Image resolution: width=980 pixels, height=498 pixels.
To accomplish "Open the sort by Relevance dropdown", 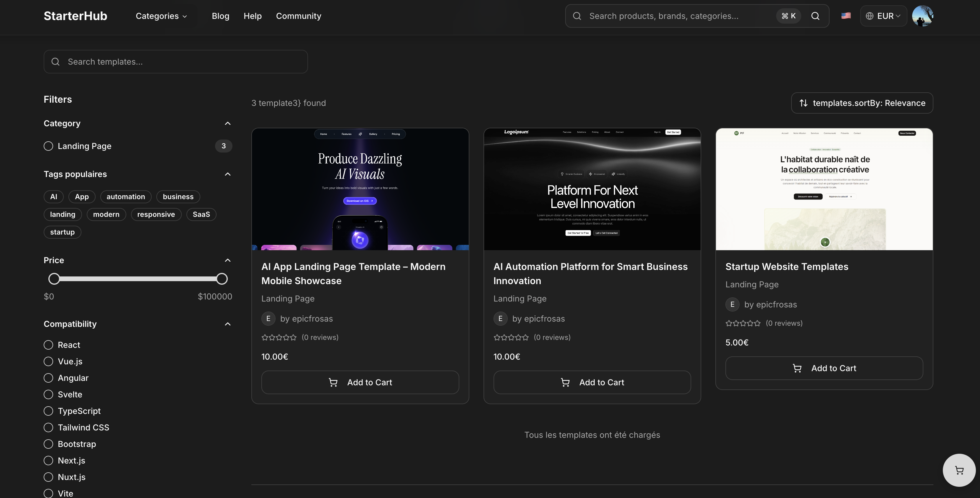I will coord(862,103).
